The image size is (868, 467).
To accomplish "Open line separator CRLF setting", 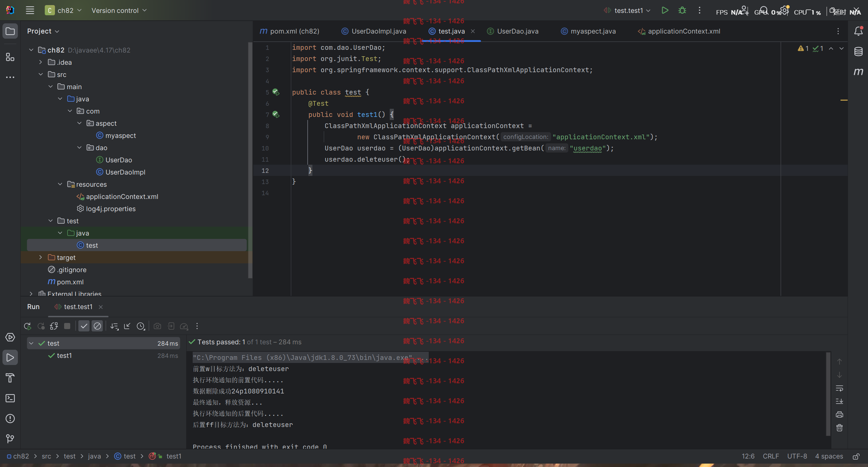I will point(771,456).
